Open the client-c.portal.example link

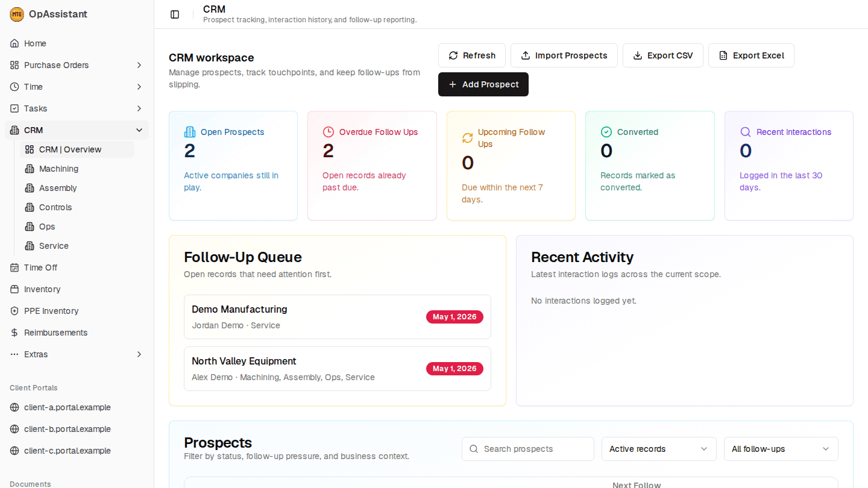click(77, 451)
